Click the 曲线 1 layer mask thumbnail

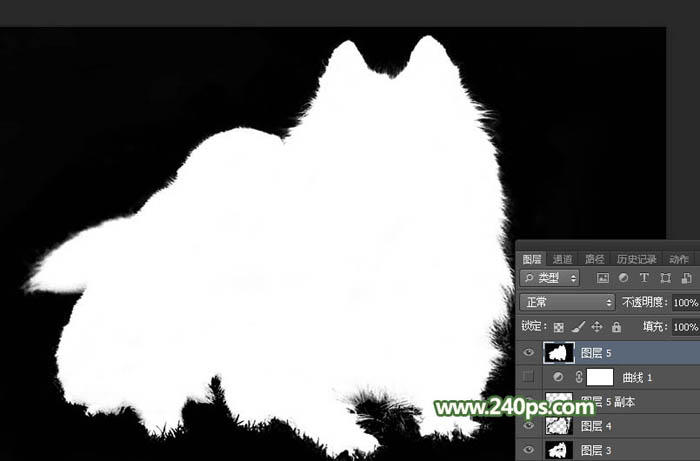[599, 377]
